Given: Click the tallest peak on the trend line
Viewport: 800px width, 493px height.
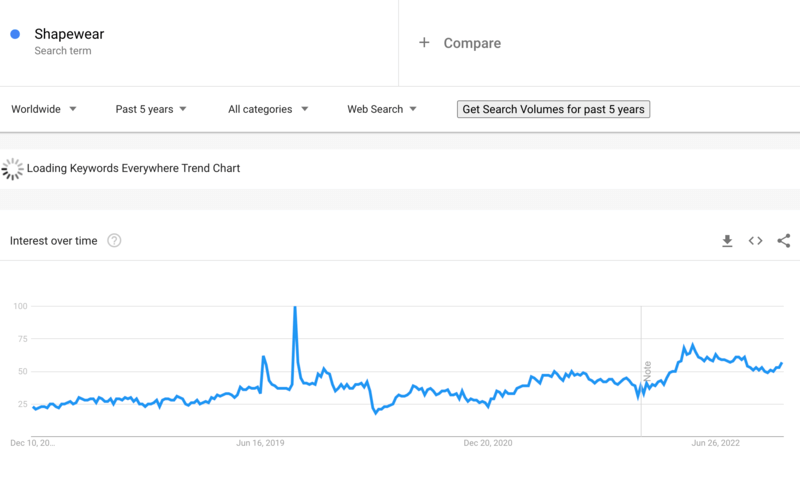Looking at the screenshot, I should 294,308.
